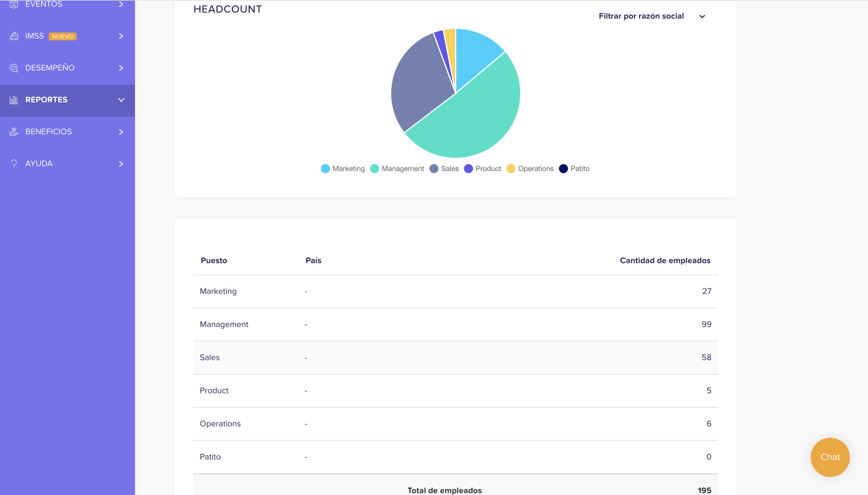Screen dimensions: 868x495
Task: Click the Beneficios hand icon
Action: (14, 132)
